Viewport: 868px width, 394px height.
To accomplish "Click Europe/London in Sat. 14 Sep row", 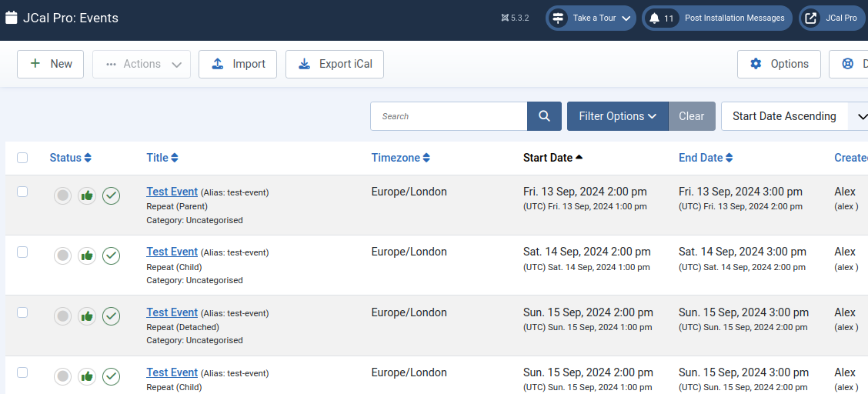I will click(x=409, y=252).
